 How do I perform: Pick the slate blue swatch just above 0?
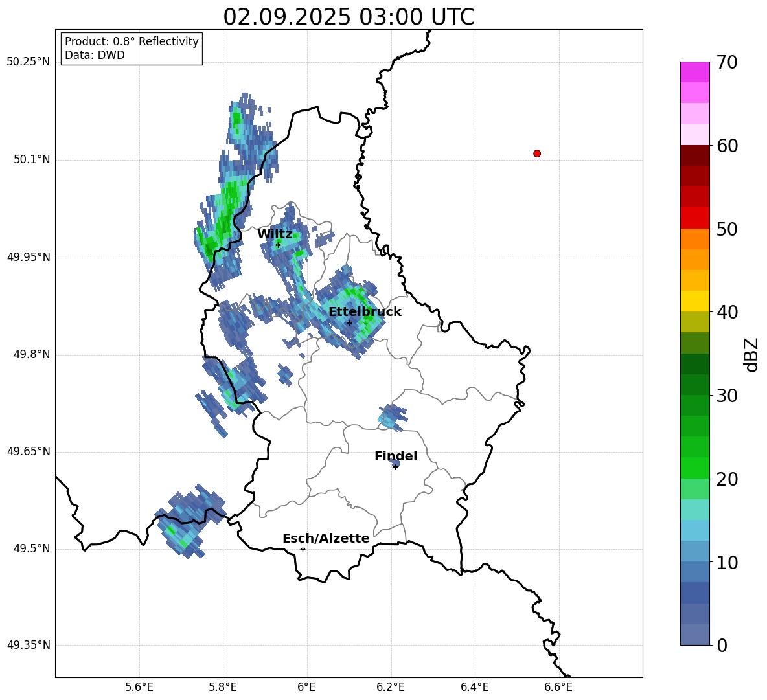(x=694, y=635)
